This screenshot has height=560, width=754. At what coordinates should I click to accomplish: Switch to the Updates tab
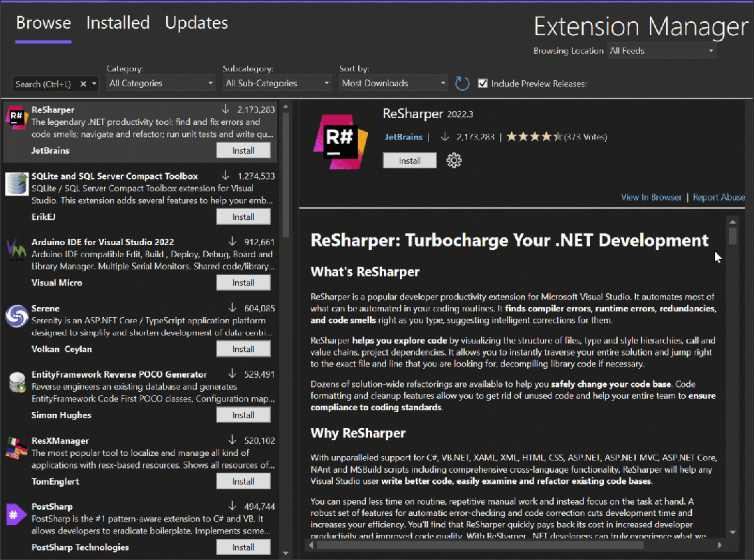click(196, 23)
